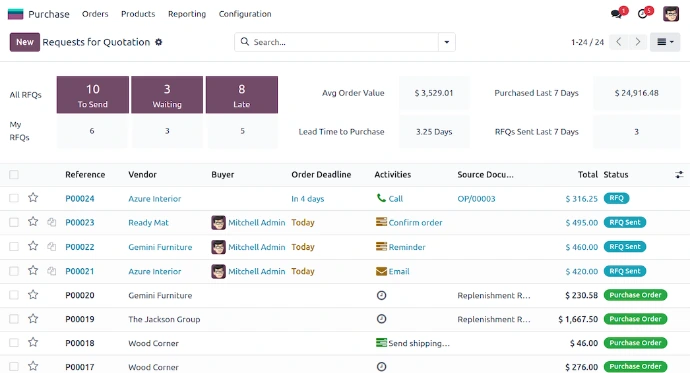The height and width of the screenshot is (373, 690).
Task: Click the Purchase app title
Action: coord(49,14)
